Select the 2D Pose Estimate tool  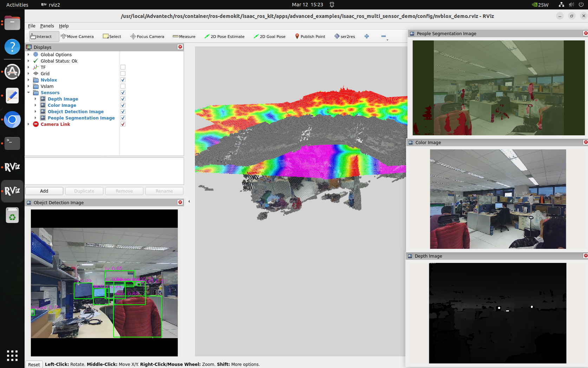[224, 37]
